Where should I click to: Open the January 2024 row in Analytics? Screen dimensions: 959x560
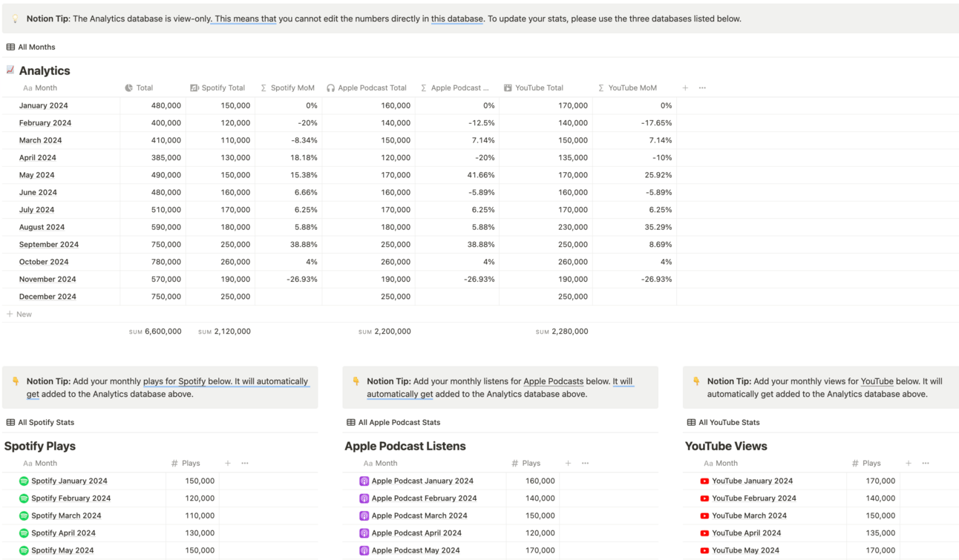pyautogui.click(x=44, y=105)
